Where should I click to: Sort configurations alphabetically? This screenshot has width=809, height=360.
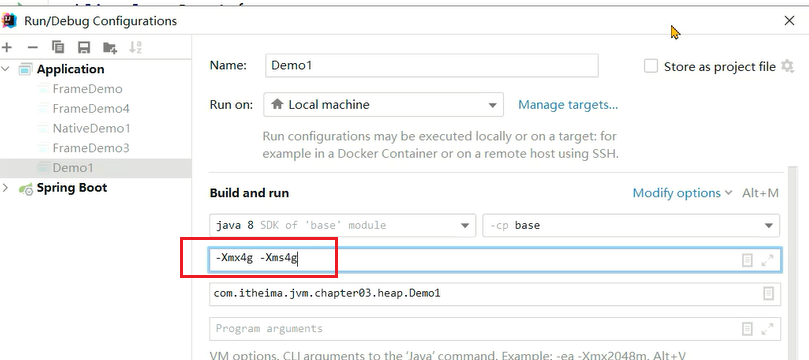(135, 47)
